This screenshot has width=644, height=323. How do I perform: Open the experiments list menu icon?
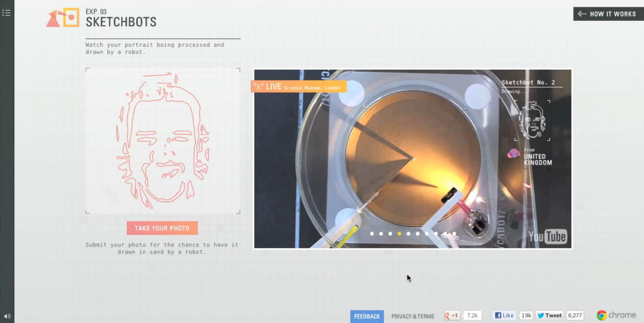tap(6, 13)
